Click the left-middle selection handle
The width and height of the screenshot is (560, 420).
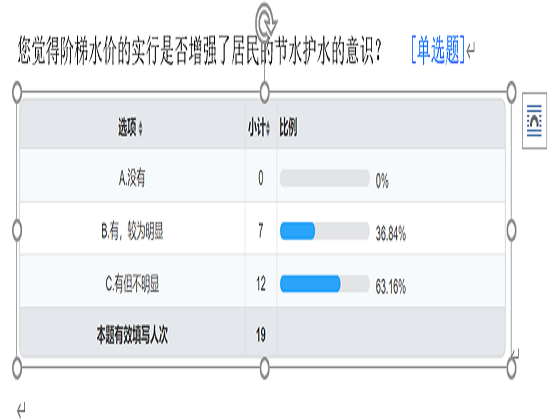pos(17,230)
